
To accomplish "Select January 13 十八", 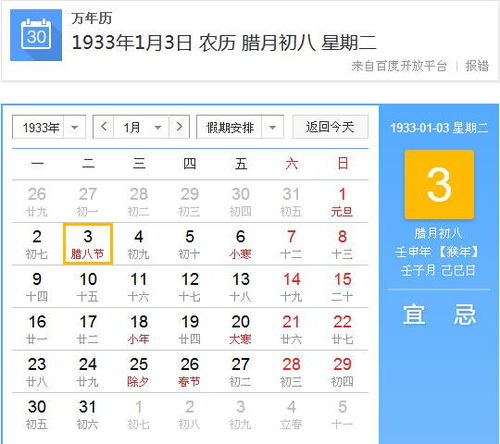I will [240, 287].
